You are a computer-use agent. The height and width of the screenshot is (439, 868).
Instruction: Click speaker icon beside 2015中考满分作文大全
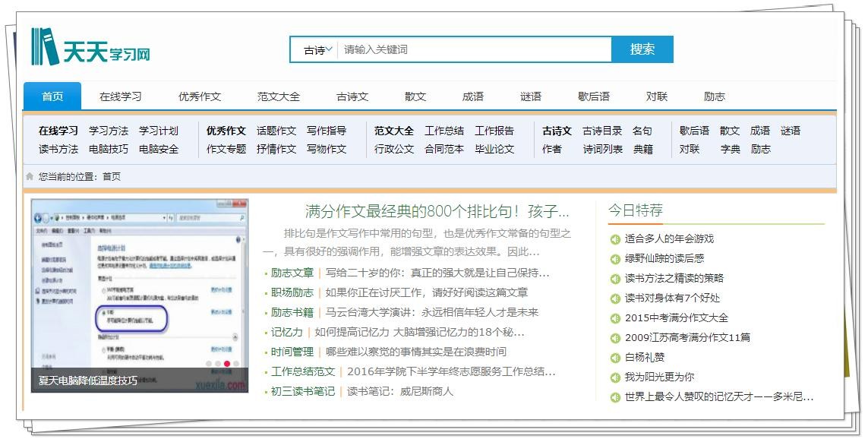[615, 318]
